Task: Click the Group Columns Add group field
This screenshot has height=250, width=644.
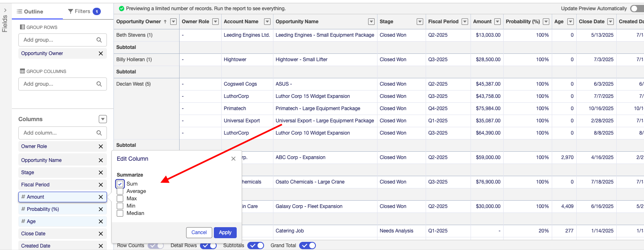Action: [x=62, y=84]
